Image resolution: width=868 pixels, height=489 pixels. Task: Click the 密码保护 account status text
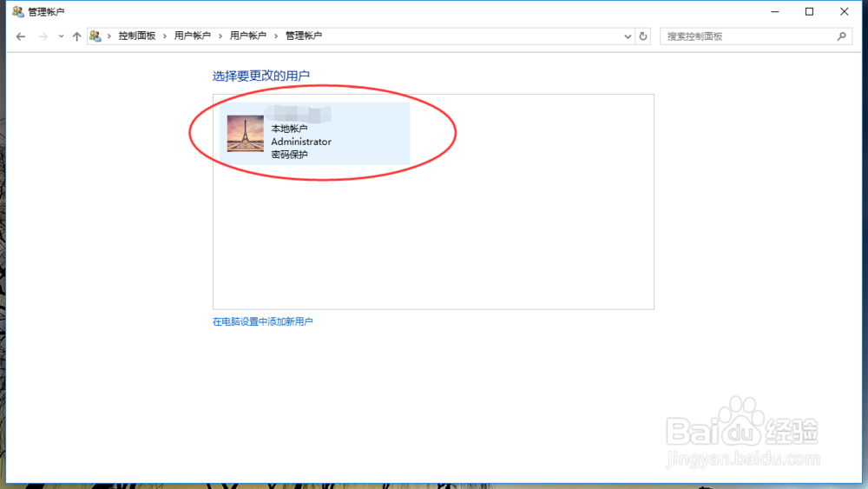point(289,155)
